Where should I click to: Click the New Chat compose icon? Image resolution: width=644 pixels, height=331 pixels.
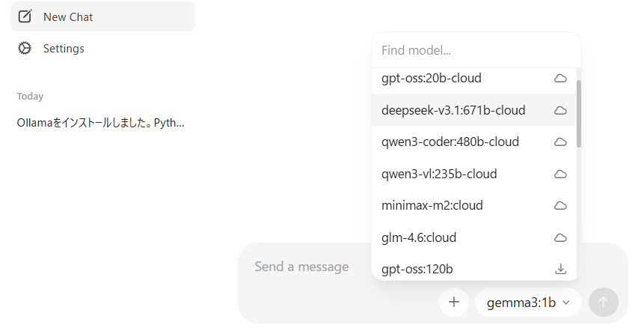[25, 16]
